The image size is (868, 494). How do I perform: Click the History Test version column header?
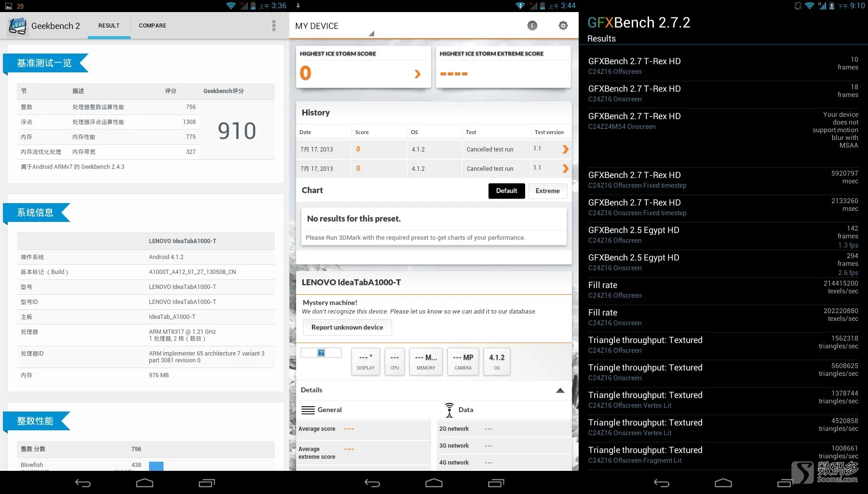tap(549, 132)
